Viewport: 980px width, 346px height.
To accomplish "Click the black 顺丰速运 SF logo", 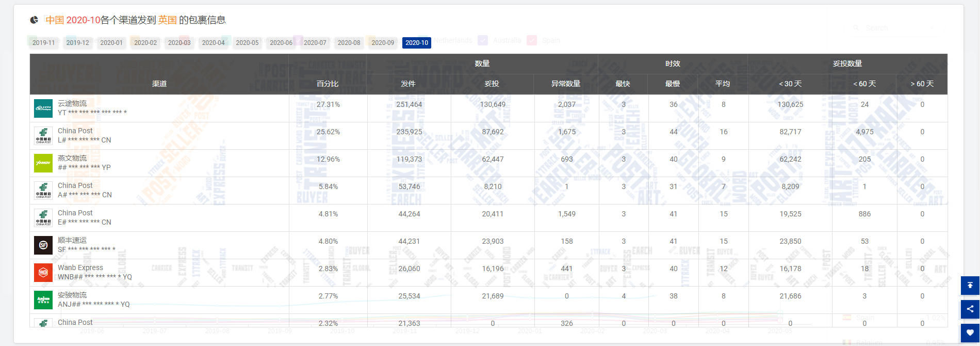I will point(43,245).
